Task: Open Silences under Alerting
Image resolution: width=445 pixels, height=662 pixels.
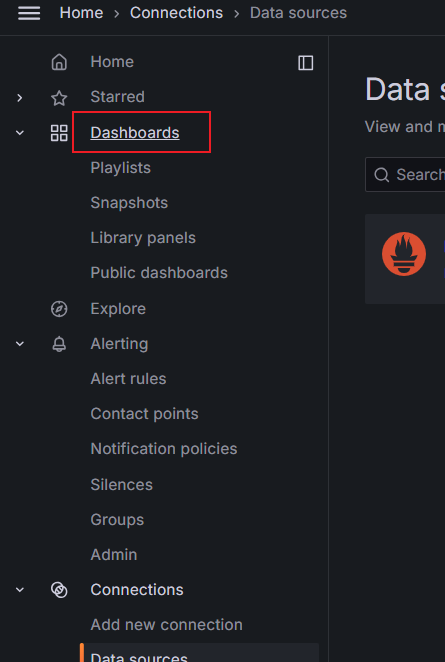Action: [x=122, y=485]
